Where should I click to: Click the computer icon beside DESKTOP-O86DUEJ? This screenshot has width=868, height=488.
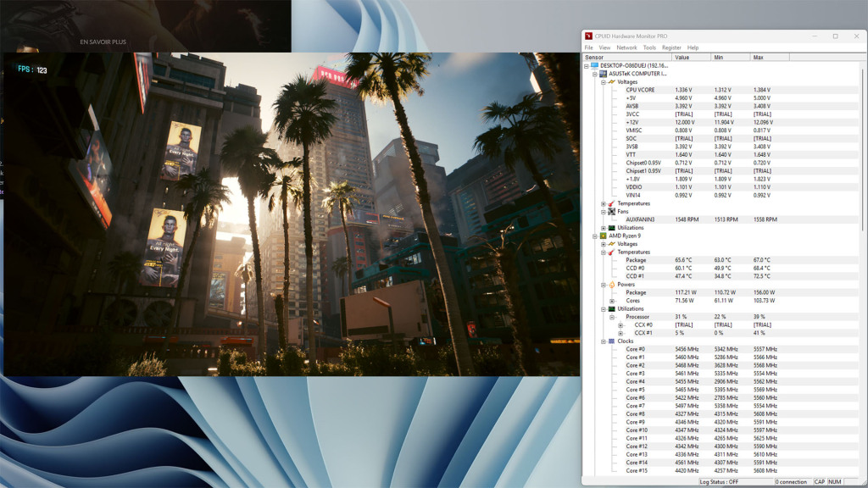[594, 65]
